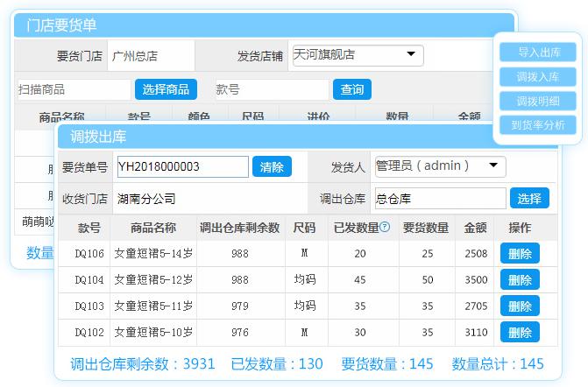Viewport: 588px width, 387px height.
Task: Click the 选择商品 button
Action: tap(166, 89)
